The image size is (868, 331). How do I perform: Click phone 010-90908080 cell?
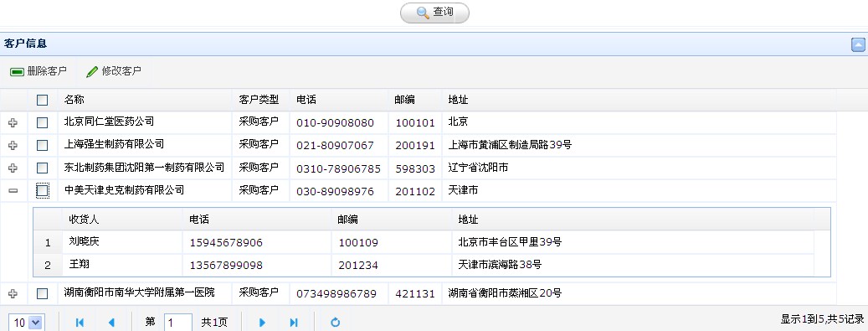pos(339,122)
